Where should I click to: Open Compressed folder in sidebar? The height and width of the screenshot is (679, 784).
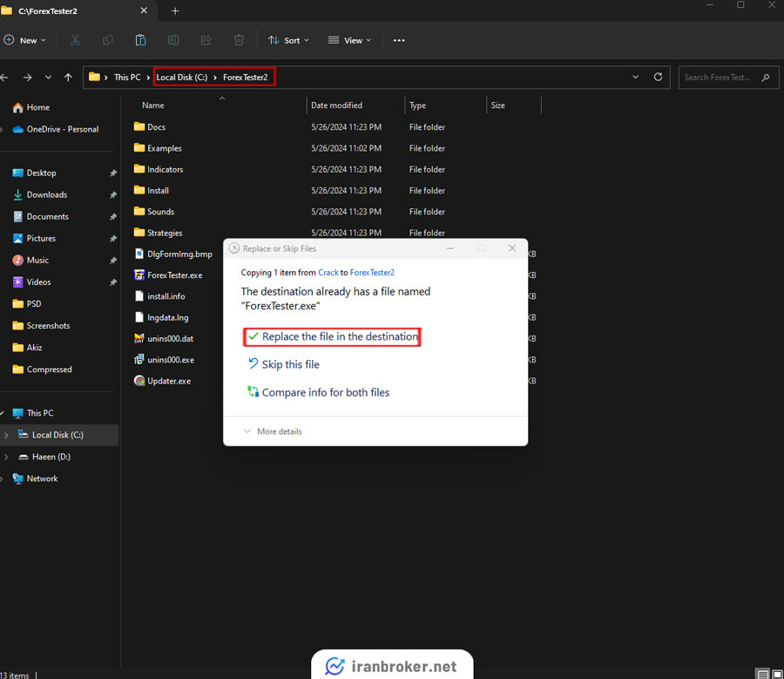point(49,370)
